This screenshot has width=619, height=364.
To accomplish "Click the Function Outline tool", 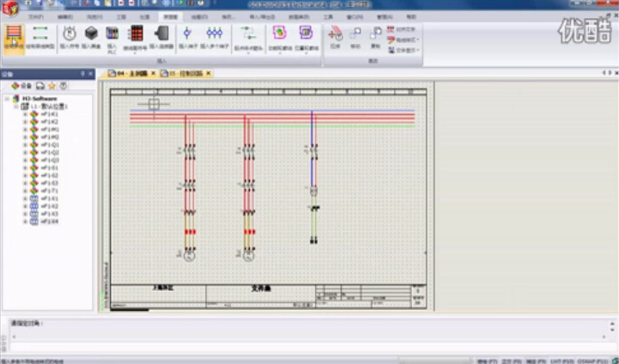I will pos(280,39).
